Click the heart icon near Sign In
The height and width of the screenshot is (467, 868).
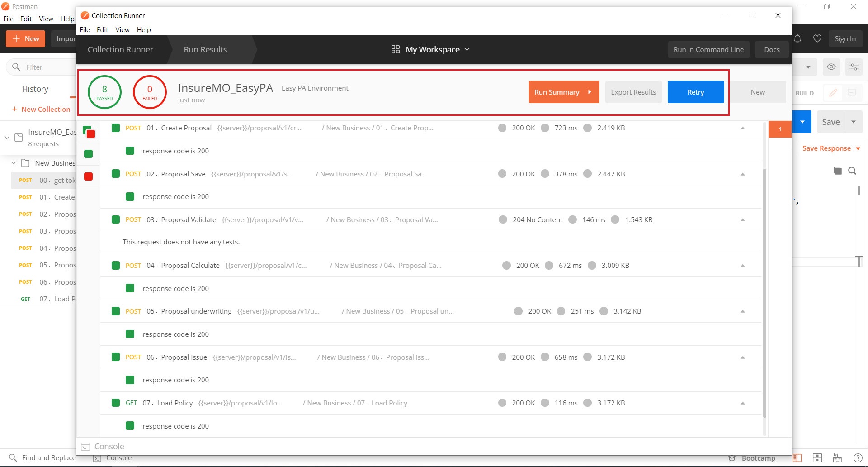[x=817, y=39]
